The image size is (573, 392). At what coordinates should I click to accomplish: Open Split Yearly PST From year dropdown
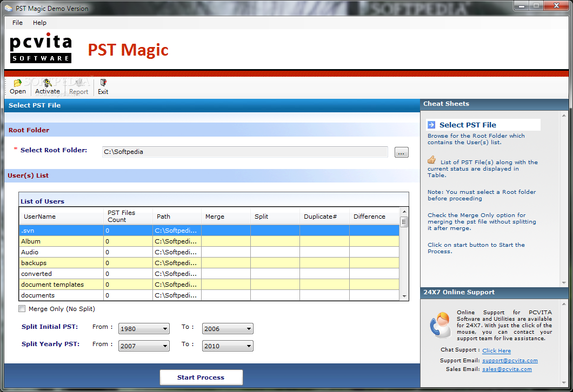click(144, 346)
